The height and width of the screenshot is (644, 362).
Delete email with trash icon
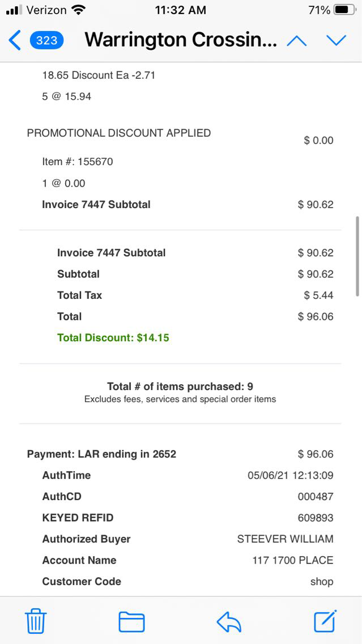36,621
